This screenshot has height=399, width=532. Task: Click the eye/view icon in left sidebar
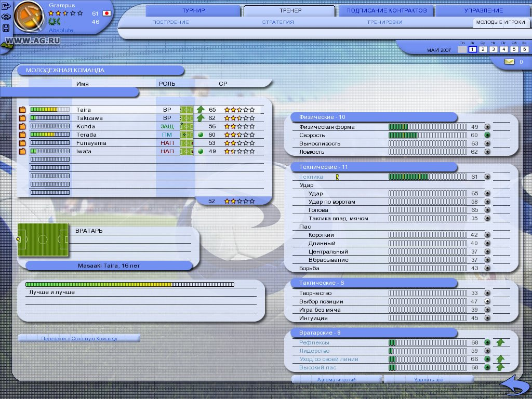(x=6, y=17)
